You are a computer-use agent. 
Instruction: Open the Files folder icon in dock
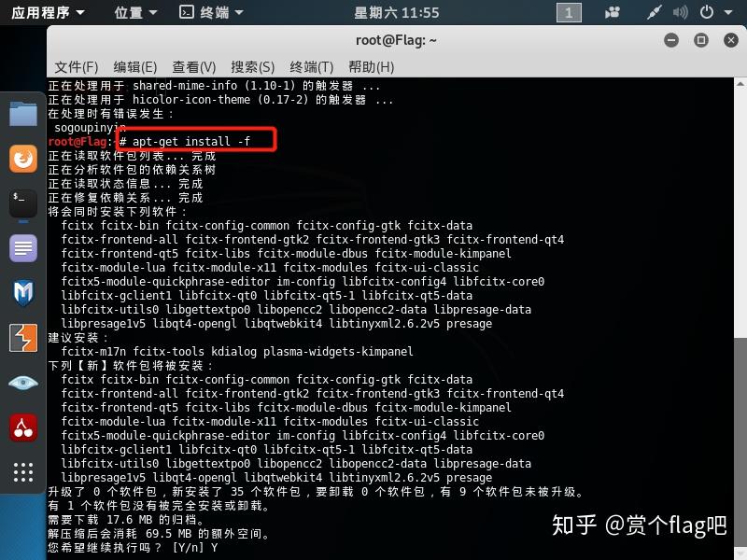[22, 114]
